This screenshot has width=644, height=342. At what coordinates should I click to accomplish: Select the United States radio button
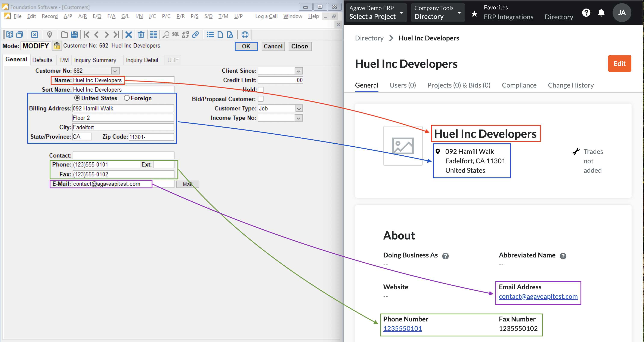tap(77, 98)
